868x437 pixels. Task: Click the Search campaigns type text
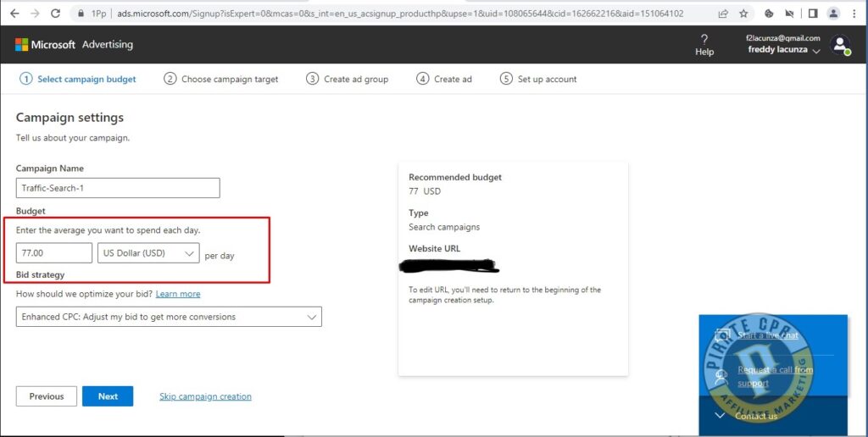[444, 227]
